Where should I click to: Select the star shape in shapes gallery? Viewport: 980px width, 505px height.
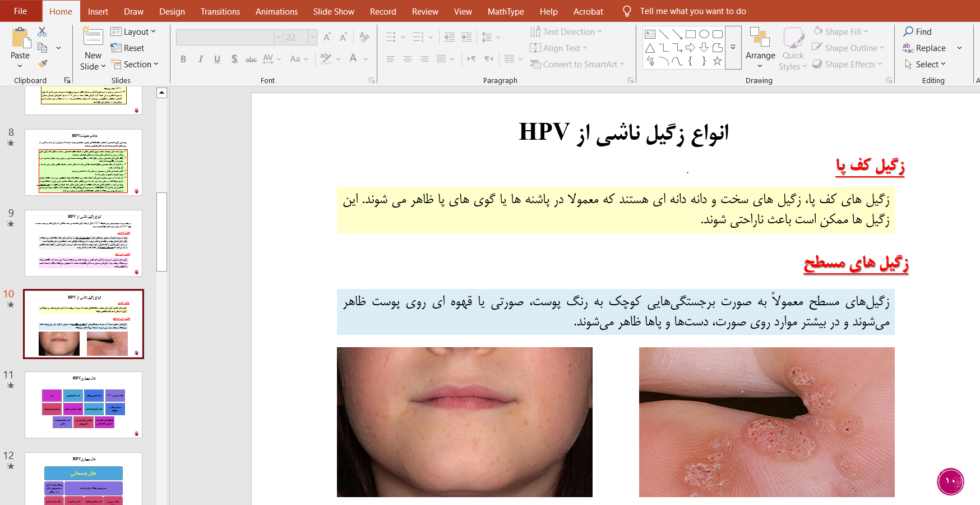tap(717, 62)
